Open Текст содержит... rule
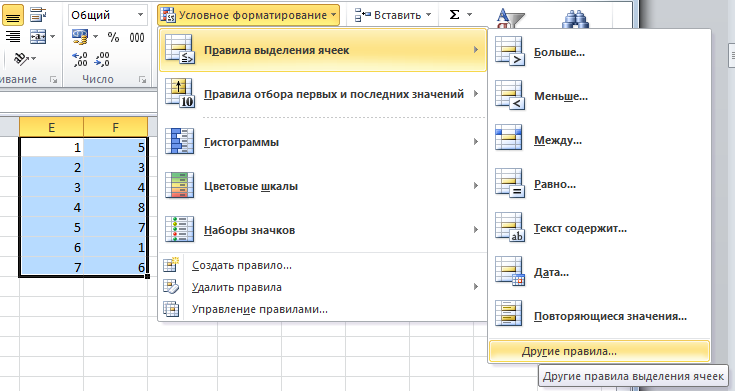Image resolution: width=735 pixels, height=391 pixels. (x=600, y=228)
